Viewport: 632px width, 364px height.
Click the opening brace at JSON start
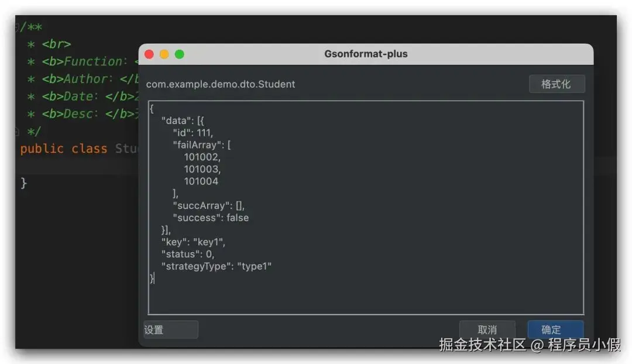(152, 108)
